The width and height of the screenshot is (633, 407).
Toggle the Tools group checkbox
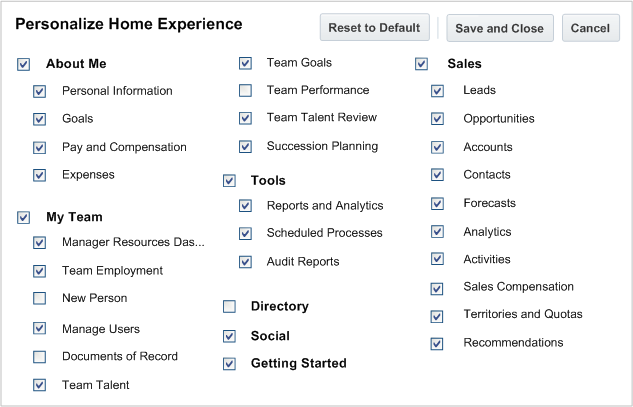229,181
